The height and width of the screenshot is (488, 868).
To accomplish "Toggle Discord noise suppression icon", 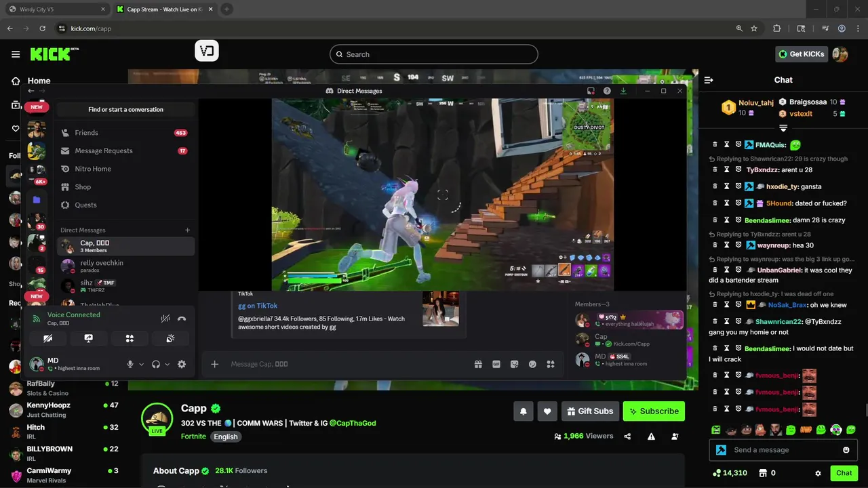I will click(165, 319).
